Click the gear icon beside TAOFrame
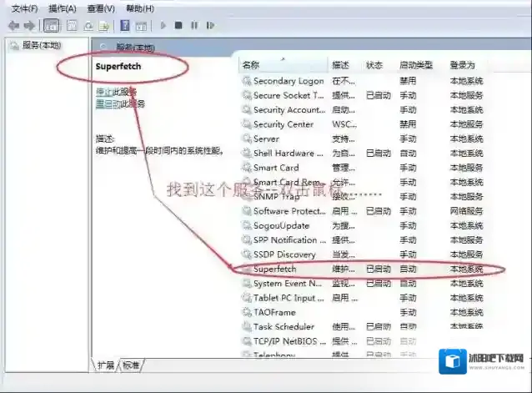 coord(246,312)
